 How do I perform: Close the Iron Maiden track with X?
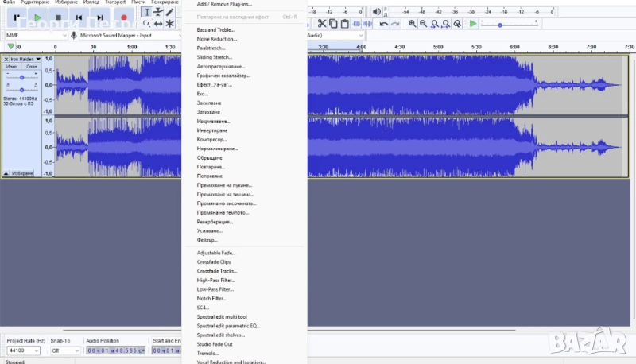6,59
